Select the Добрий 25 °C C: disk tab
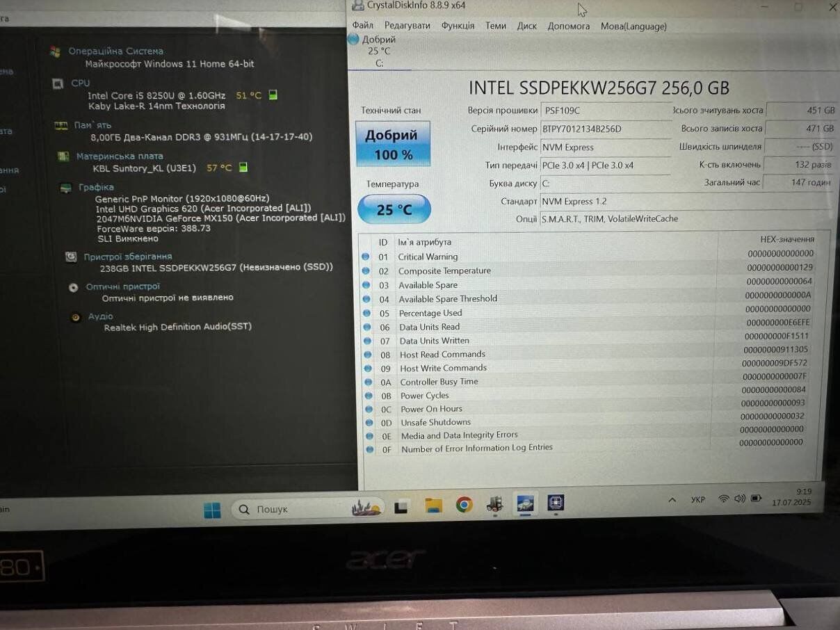This screenshot has height=630, width=840. 379,51
